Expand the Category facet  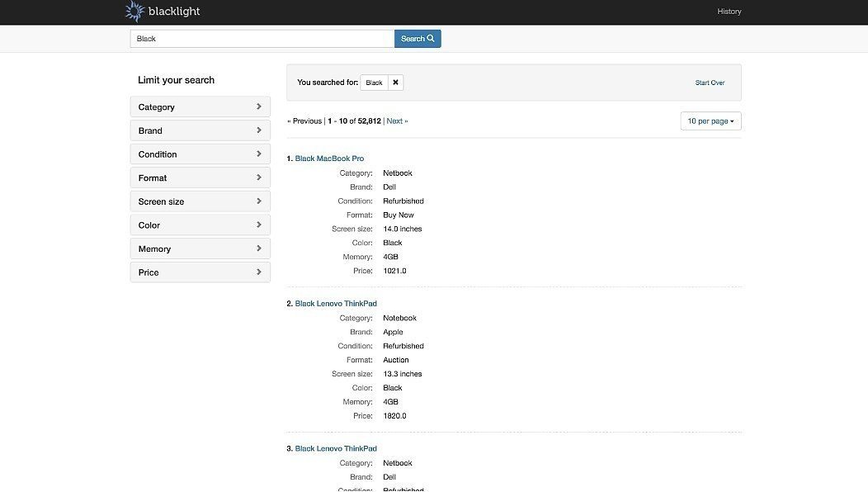[200, 107]
